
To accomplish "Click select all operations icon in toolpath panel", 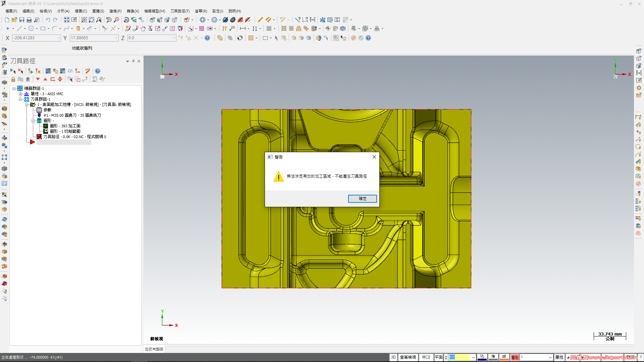I will click(13, 71).
